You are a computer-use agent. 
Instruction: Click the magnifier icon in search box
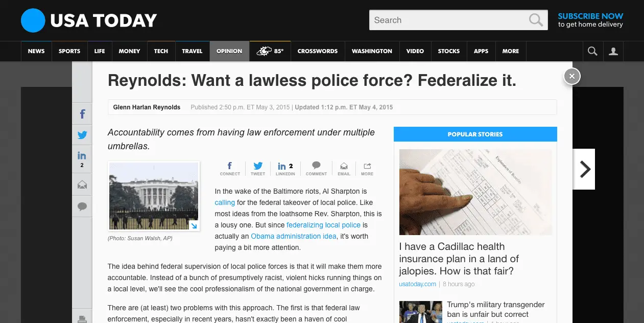pyautogui.click(x=536, y=20)
